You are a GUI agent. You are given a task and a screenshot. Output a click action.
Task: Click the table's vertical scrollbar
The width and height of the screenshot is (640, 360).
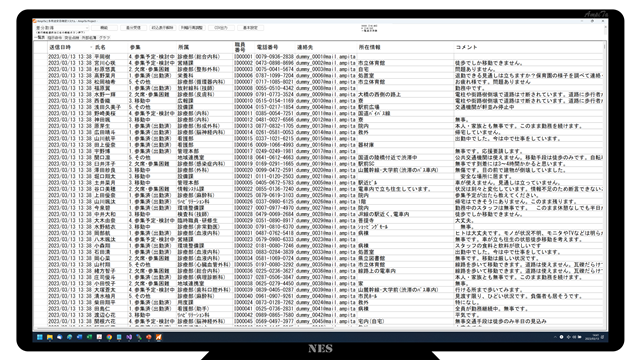click(x=605, y=184)
